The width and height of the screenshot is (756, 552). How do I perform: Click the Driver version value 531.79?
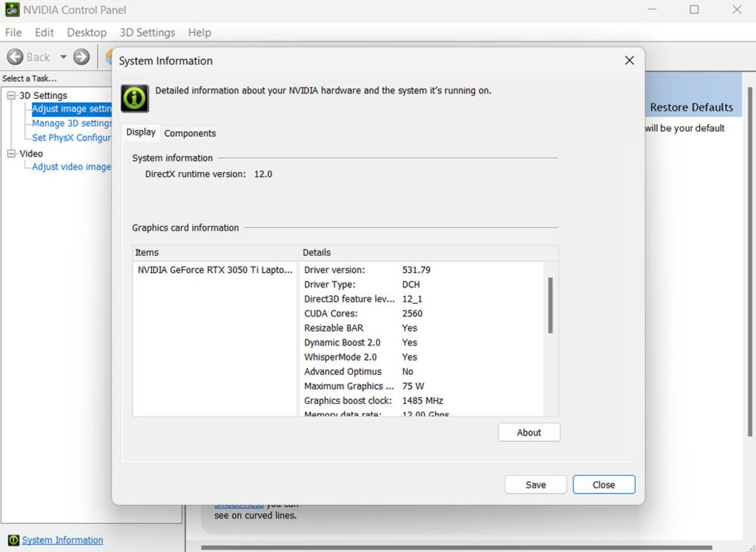click(x=416, y=270)
